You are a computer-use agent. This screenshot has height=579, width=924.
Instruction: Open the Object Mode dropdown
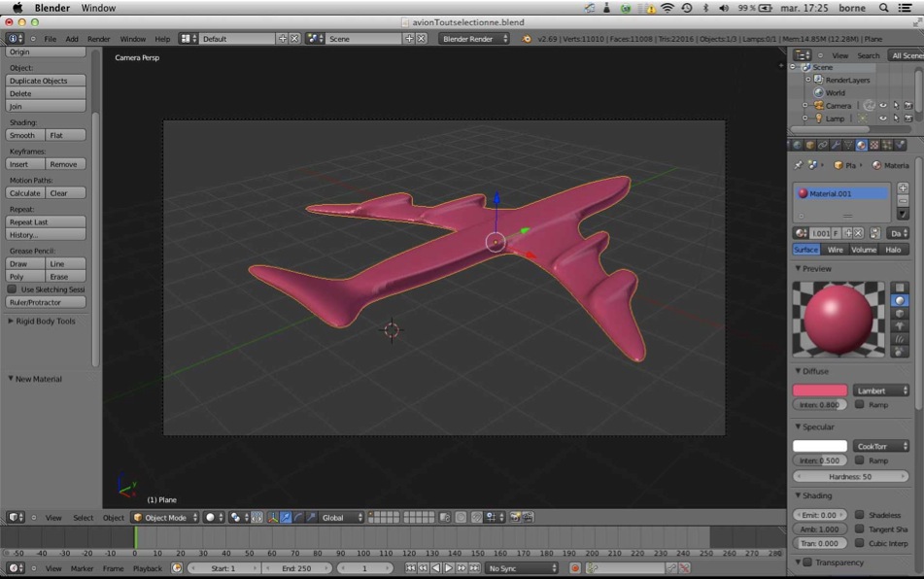165,518
